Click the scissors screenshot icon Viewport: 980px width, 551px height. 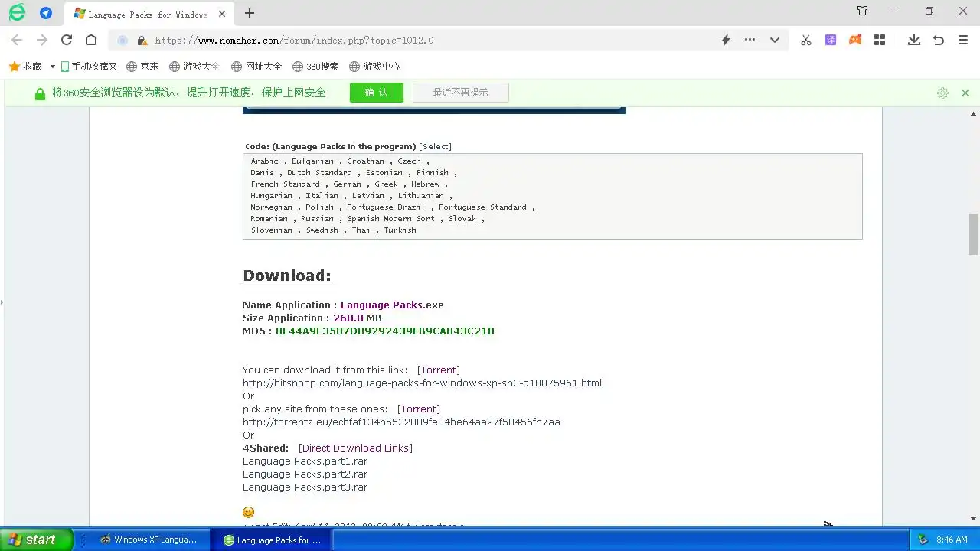(x=806, y=40)
